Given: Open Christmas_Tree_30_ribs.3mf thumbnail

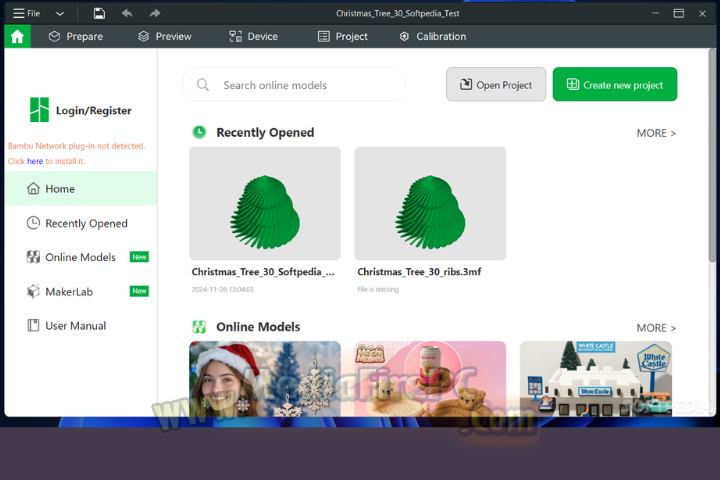Looking at the screenshot, I should 430,203.
